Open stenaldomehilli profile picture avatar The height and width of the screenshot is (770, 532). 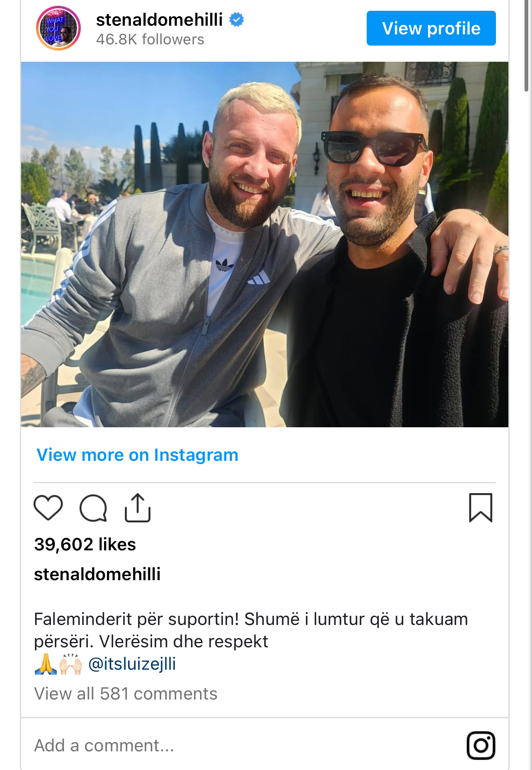coord(58,28)
